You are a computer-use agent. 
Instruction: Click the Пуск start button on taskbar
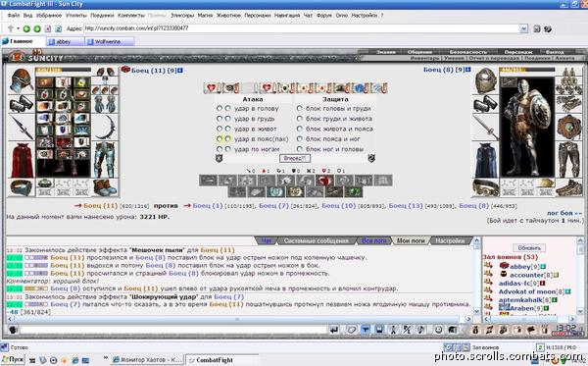[x=13, y=359]
